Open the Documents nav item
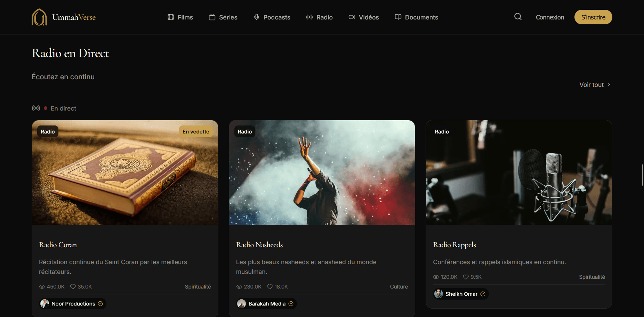The width and height of the screenshot is (644, 317). pyautogui.click(x=416, y=17)
